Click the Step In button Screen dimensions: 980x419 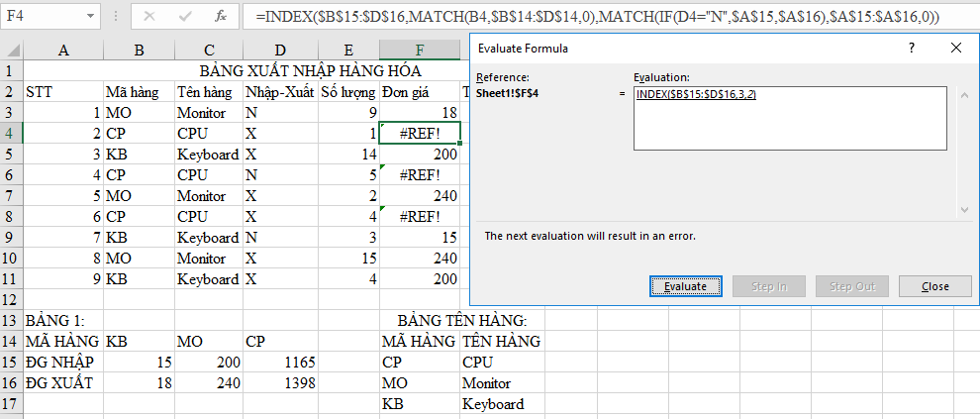click(769, 286)
